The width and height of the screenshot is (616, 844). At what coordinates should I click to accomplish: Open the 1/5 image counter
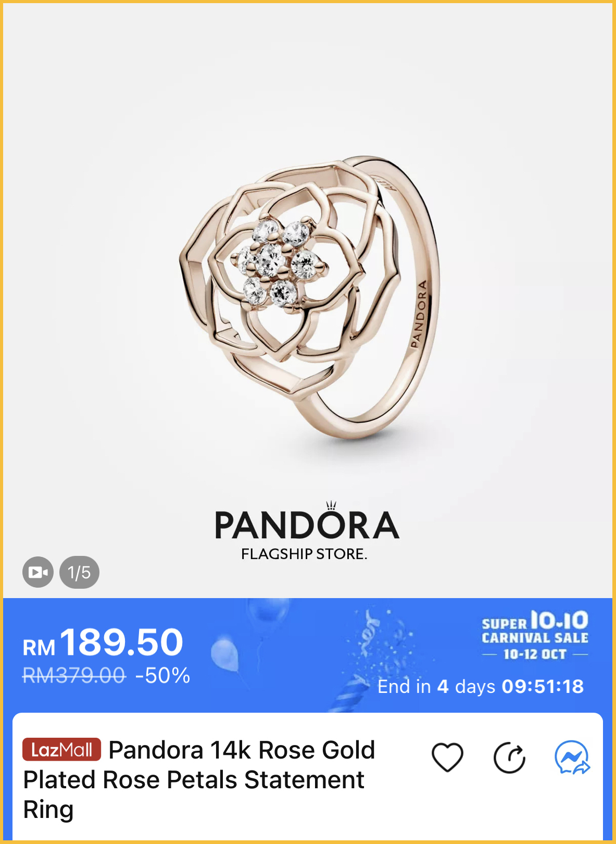pos(79,572)
